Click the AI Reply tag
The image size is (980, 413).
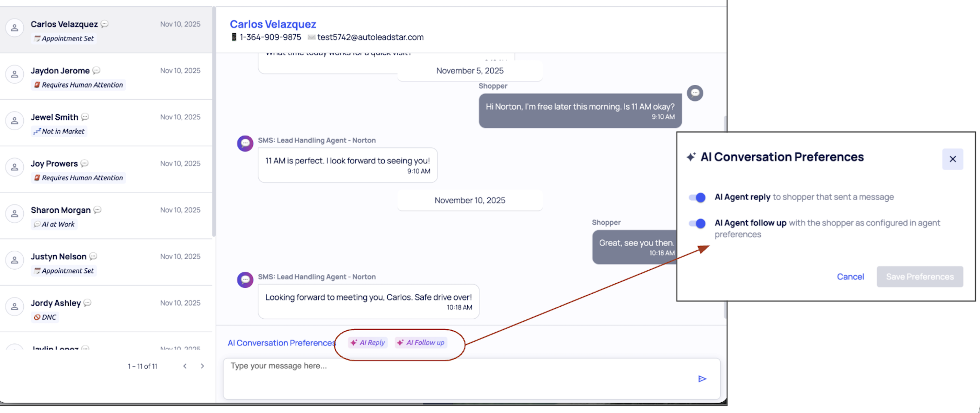click(367, 343)
